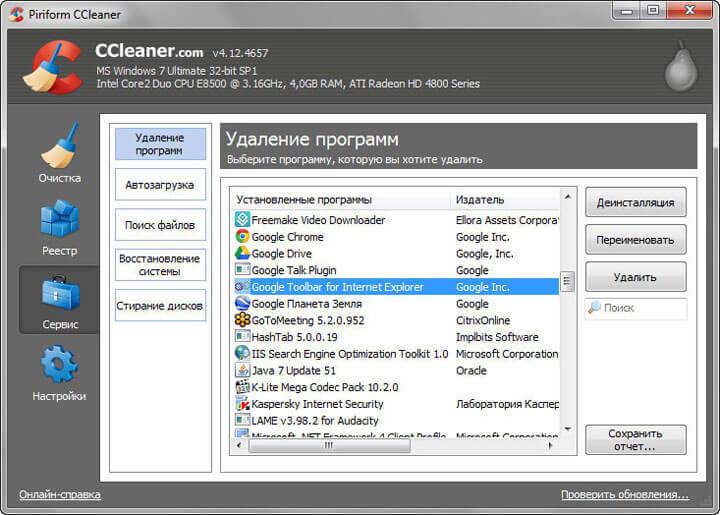This screenshot has width=720, height=515.
Task: Select Google Chrome row text
Action: point(287,237)
